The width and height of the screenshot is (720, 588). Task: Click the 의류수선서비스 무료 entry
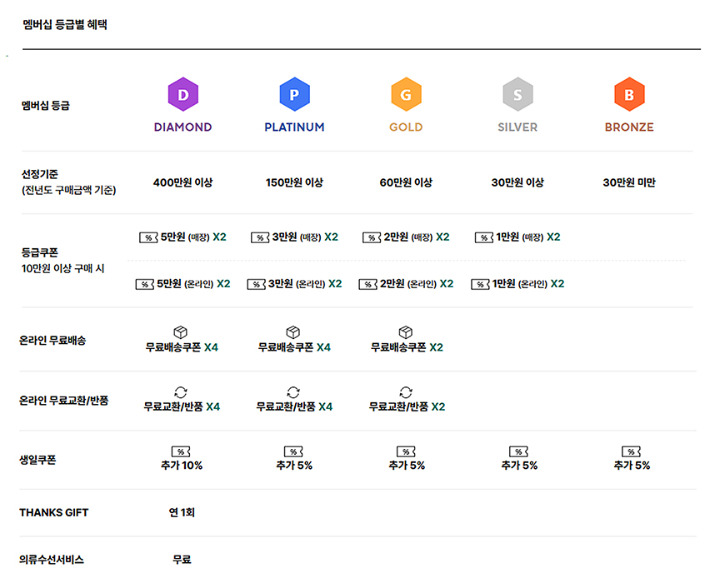point(182,559)
